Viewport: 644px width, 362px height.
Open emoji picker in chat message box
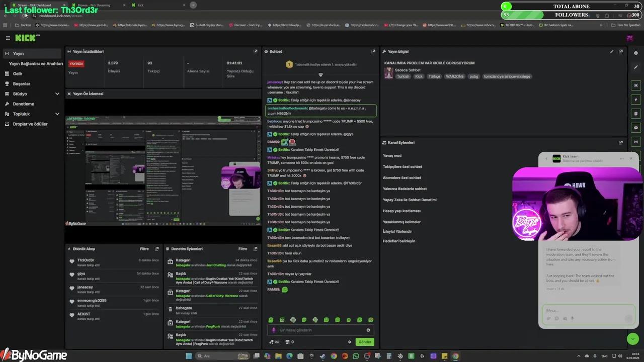[368, 330]
